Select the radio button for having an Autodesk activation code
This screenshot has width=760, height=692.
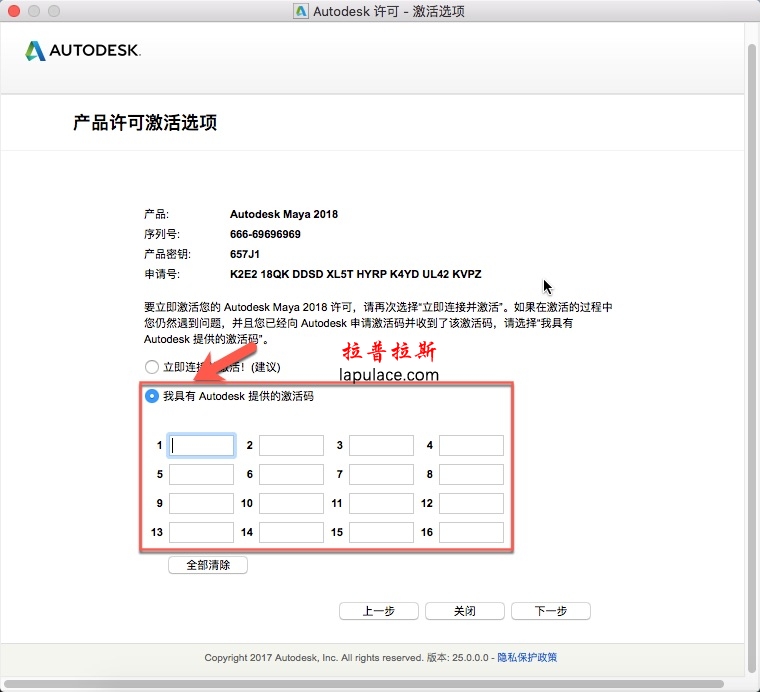pyautogui.click(x=152, y=396)
